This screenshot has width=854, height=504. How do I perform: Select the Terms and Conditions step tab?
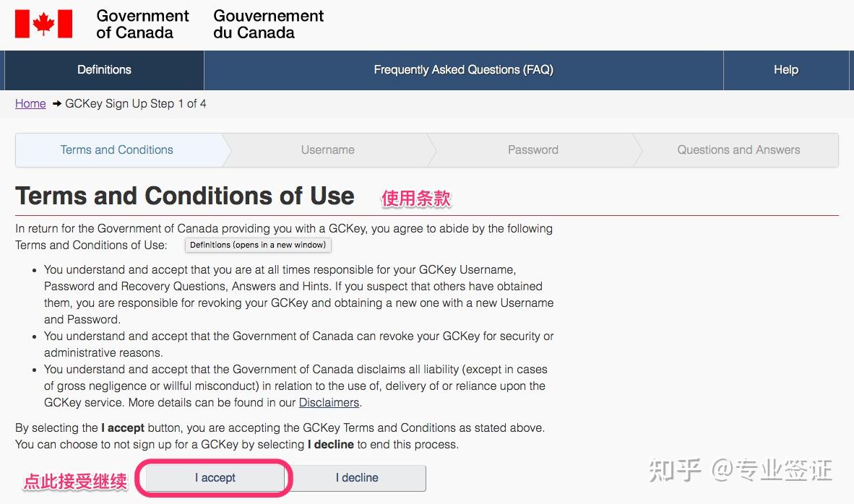click(116, 149)
